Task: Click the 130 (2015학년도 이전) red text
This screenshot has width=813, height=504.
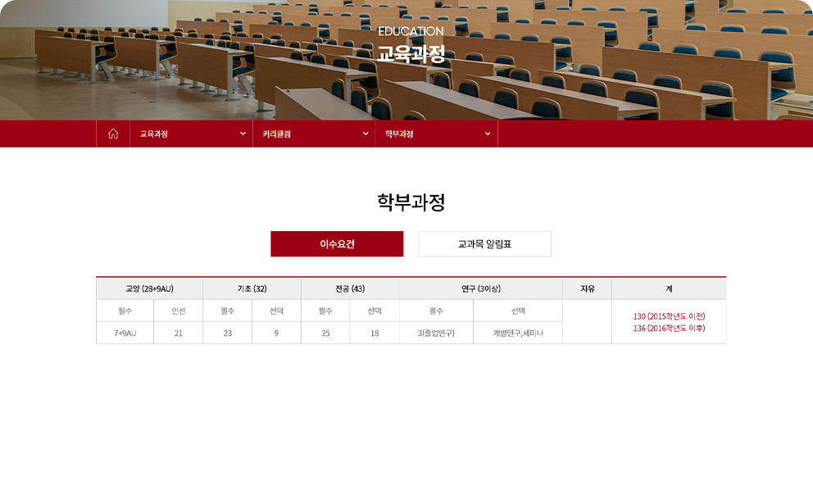Action: click(669, 316)
